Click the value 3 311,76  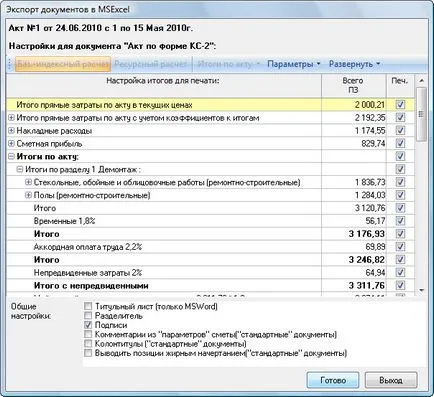pos(367,286)
